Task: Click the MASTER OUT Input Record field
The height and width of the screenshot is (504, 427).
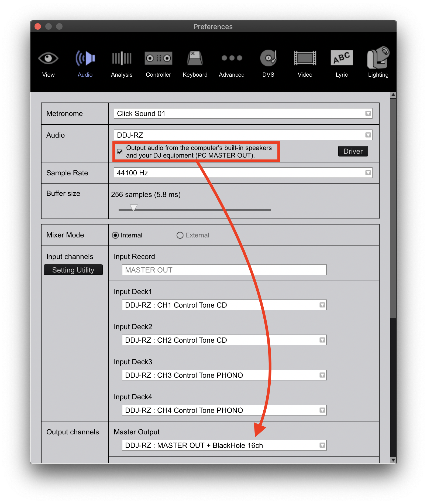Action: pyautogui.click(x=224, y=270)
